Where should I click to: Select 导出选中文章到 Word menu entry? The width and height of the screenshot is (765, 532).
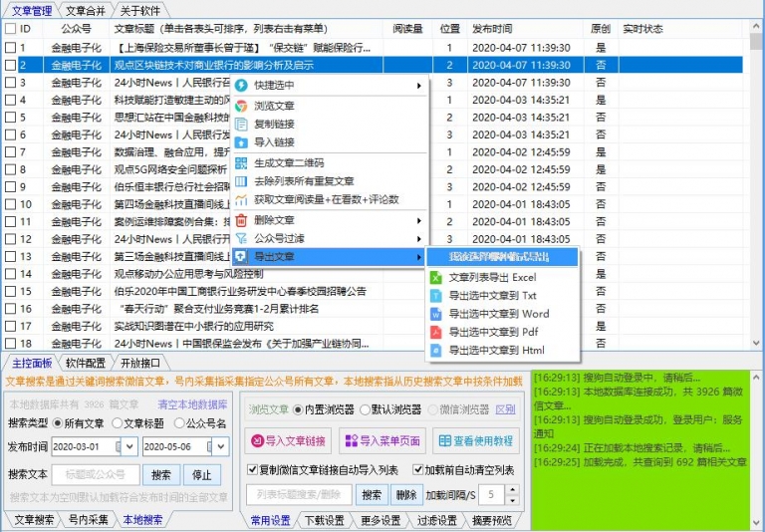click(502, 314)
